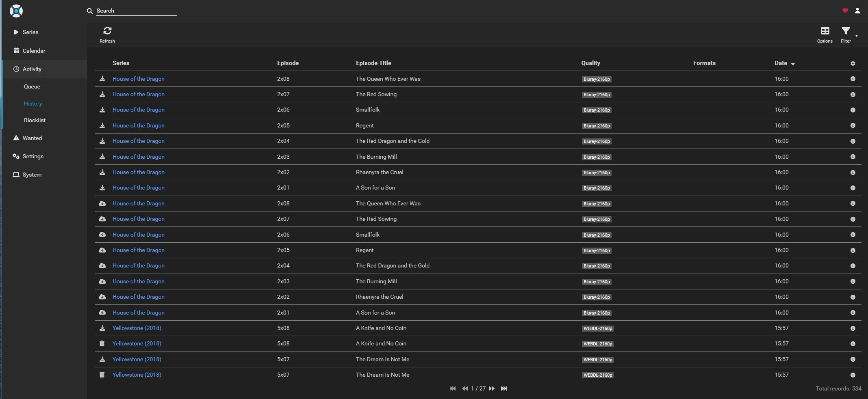Open info icon for first 2x07 row
The width and height of the screenshot is (868, 399).
pos(853,95)
